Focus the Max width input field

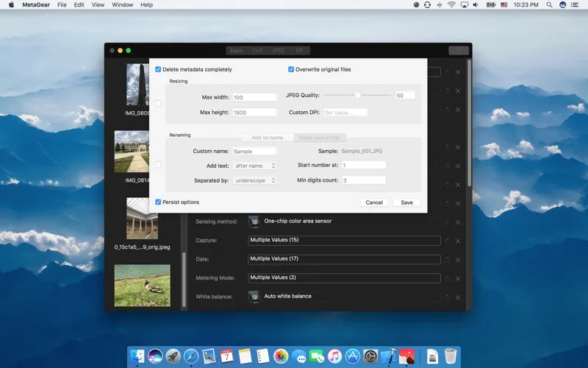point(254,97)
